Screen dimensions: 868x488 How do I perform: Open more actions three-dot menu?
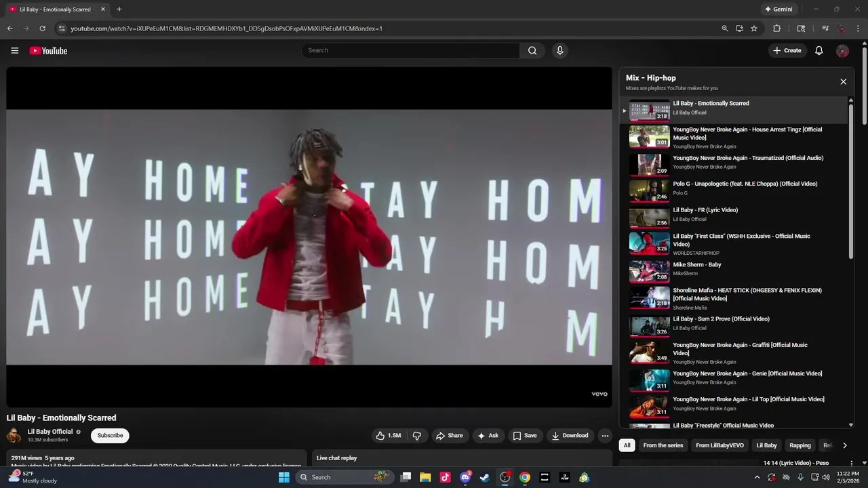click(605, 436)
